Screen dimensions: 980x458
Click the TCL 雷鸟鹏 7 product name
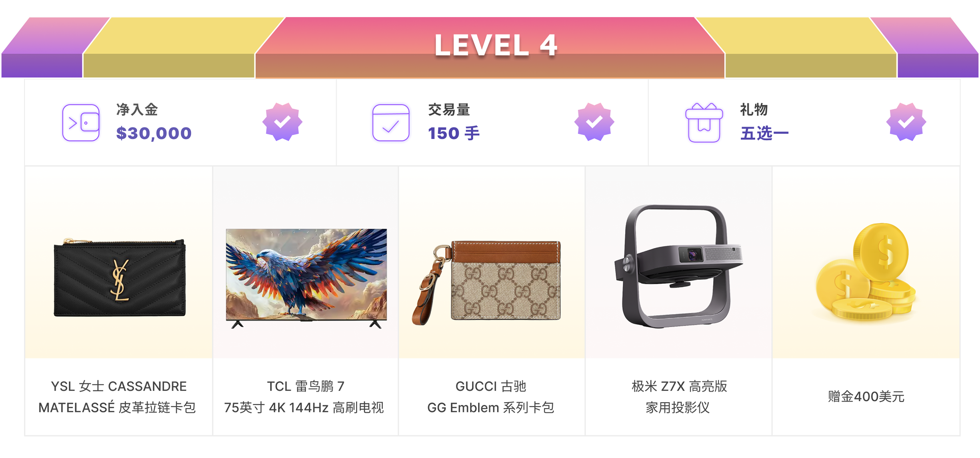point(306,386)
